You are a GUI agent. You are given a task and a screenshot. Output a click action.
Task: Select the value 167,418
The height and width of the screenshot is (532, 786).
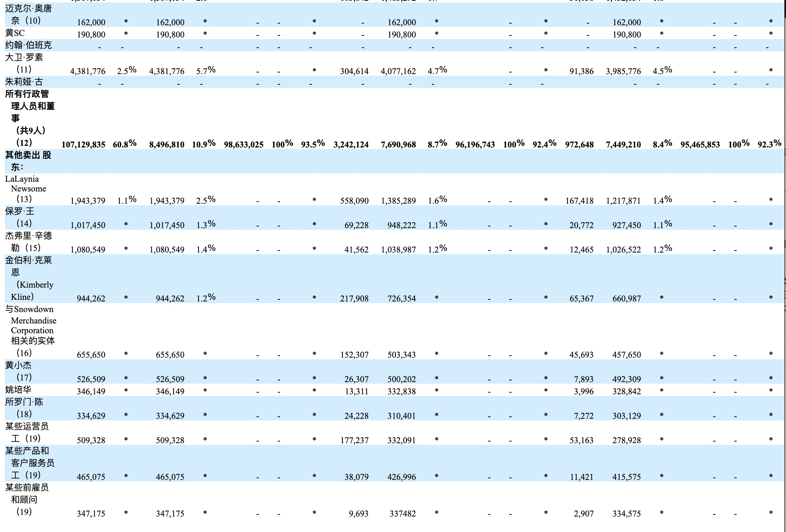[x=579, y=201]
